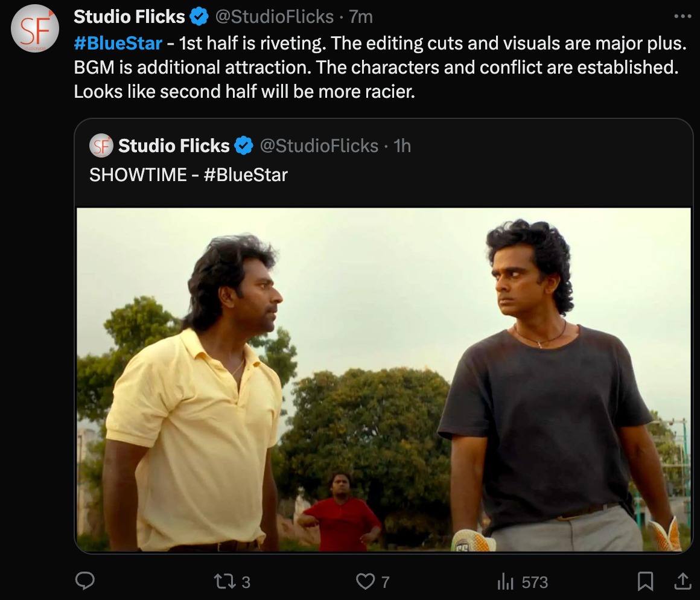The height and width of the screenshot is (600, 700).
Task: Click the large Studio Flicks profile avatar
Action: tap(36, 28)
